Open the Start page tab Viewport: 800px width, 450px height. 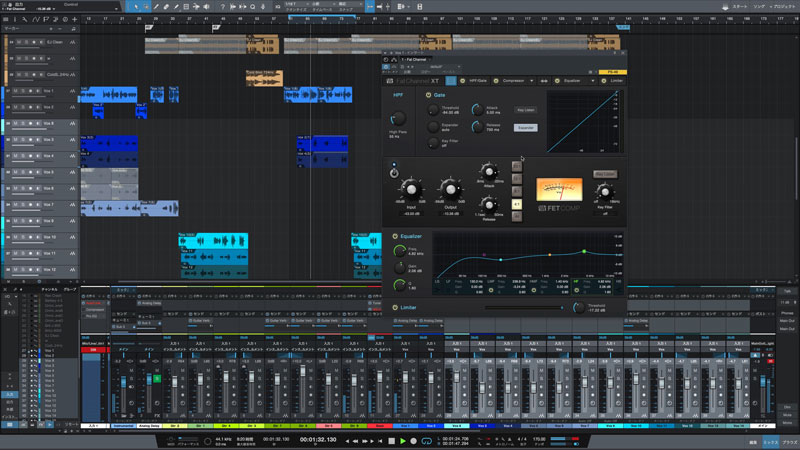740,7
